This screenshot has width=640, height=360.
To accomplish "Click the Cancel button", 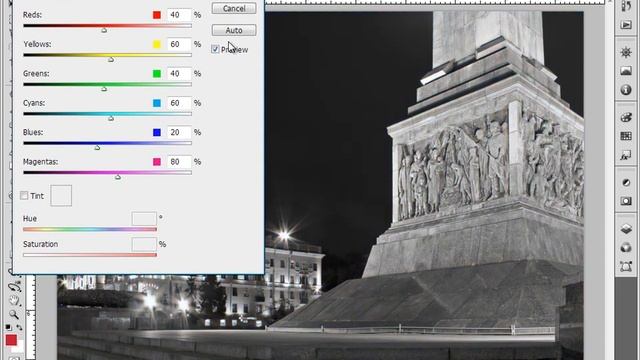I will [234, 8].
